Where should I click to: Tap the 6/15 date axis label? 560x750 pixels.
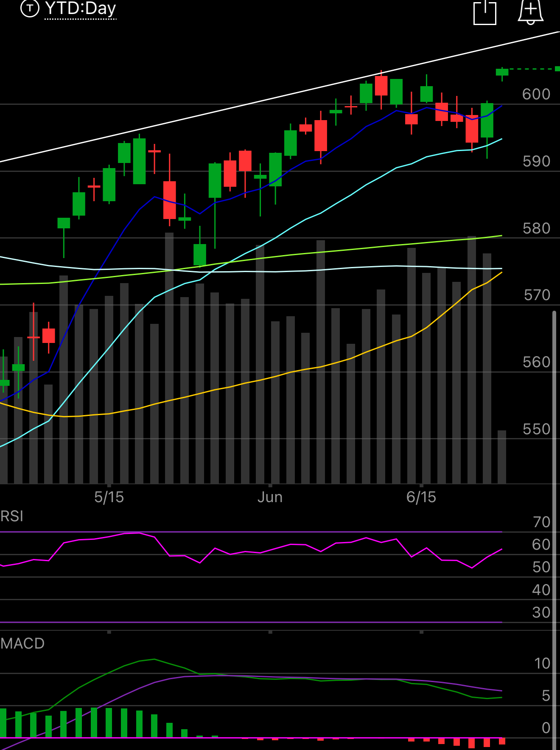[421, 497]
